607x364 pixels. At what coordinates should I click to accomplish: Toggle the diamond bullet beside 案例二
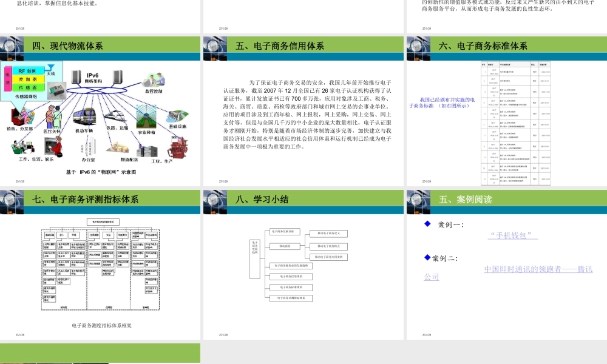coord(427,258)
